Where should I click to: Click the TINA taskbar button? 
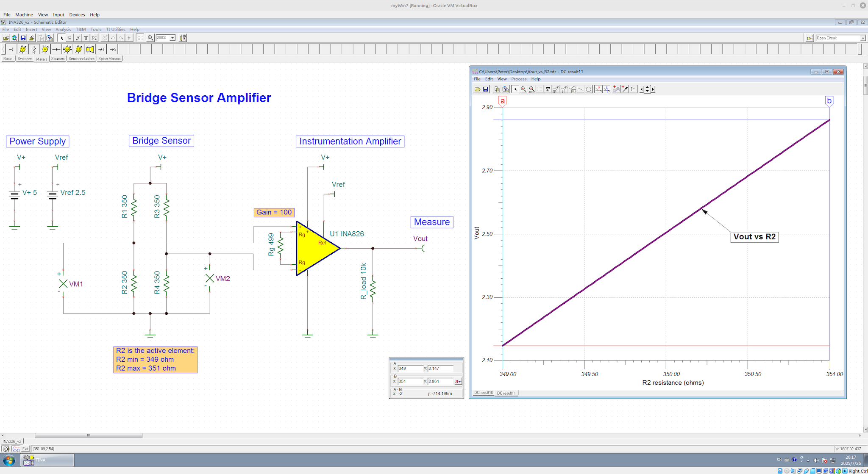47,460
